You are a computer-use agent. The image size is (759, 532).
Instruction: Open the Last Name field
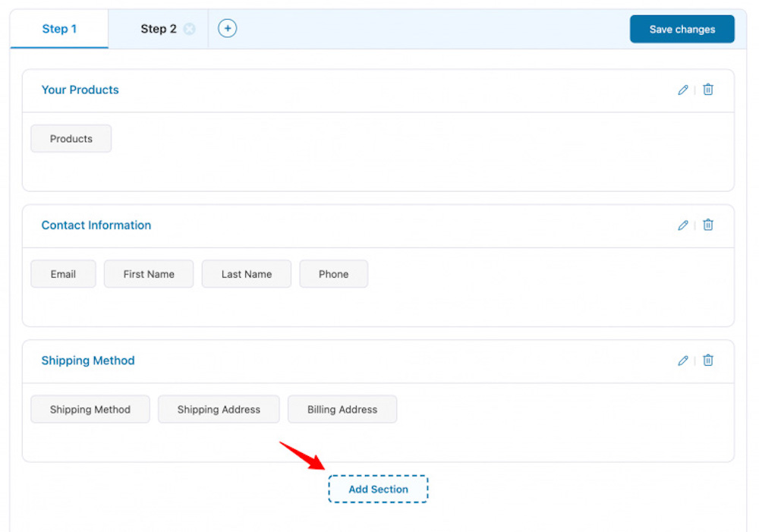[247, 274]
